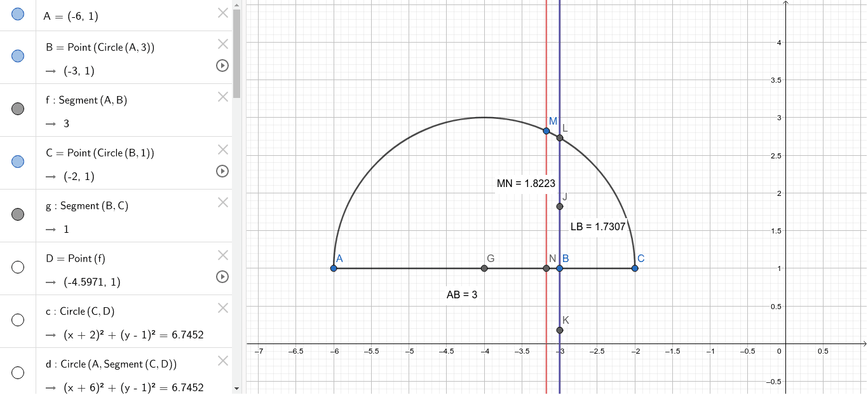This screenshot has width=868, height=395.
Task: Animate point D on segment f
Action: (x=222, y=277)
